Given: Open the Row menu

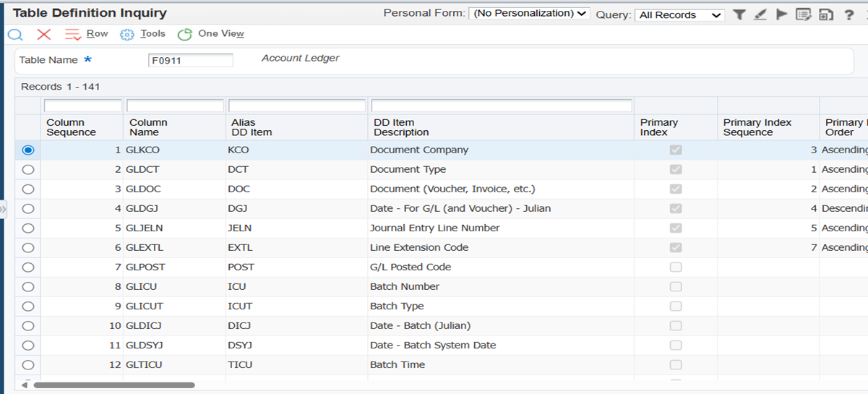Looking at the screenshot, I should (87, 34).
